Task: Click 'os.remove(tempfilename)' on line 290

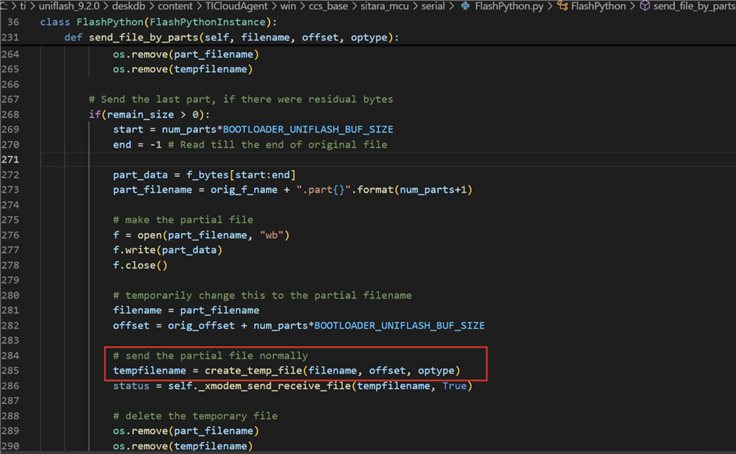Action: [x=183, y=446]
